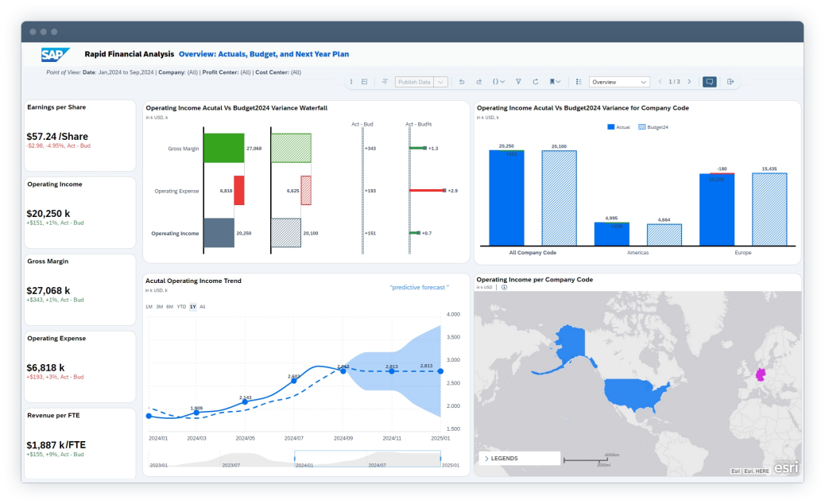Select the pin icon left of Publish Data
The height and width of the screenshot is (504, 825).
pyautogui.click(x=385, y=81)
